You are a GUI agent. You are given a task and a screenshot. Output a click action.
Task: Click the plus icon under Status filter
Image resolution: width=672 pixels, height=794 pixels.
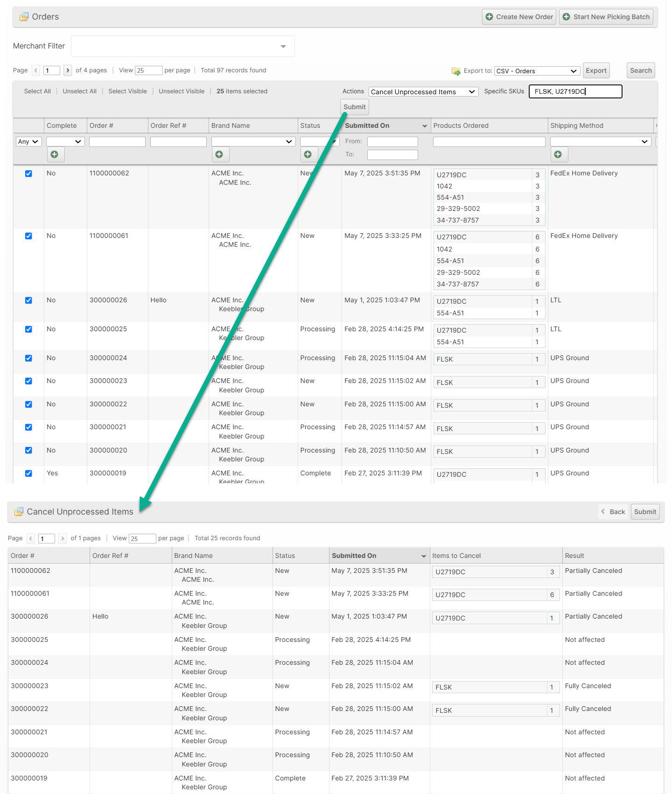coord(308,154)
